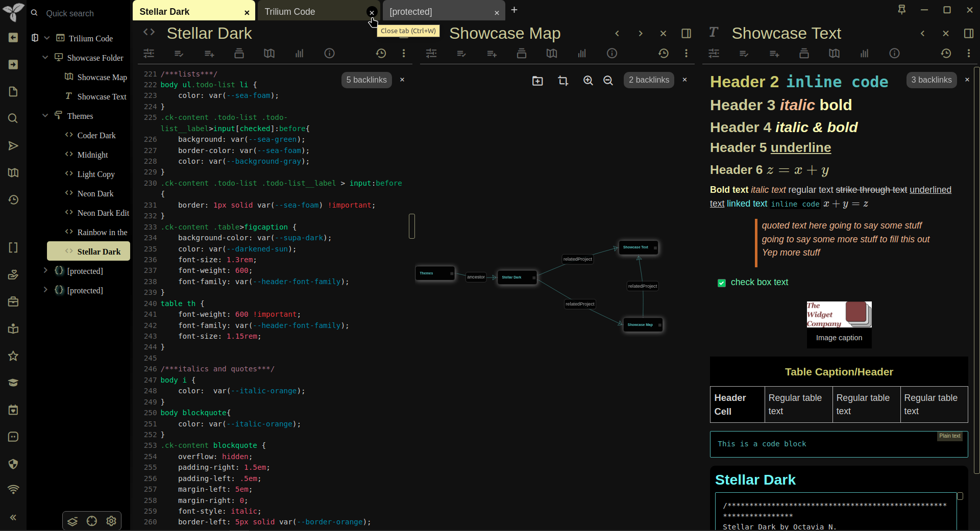980x531 pixels.
Task: Select Neon Dark Edit note in tree
Action: coord(103,213)
